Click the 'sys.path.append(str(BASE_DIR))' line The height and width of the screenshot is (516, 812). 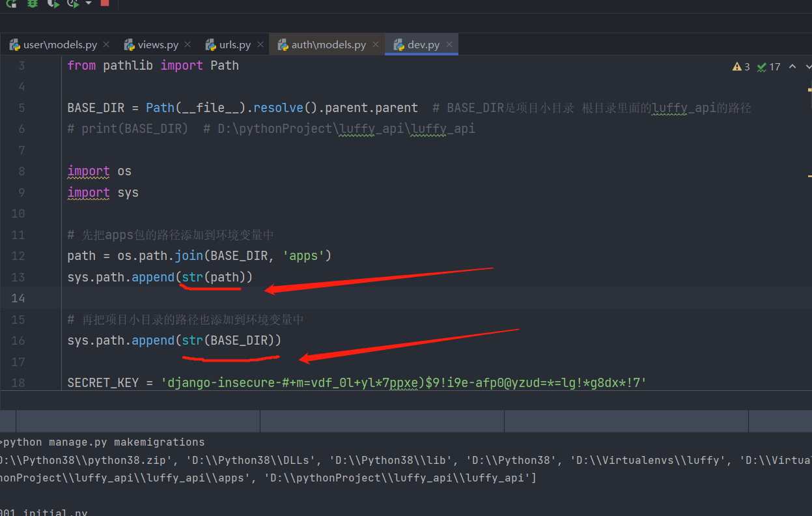[x=174, y=341]
